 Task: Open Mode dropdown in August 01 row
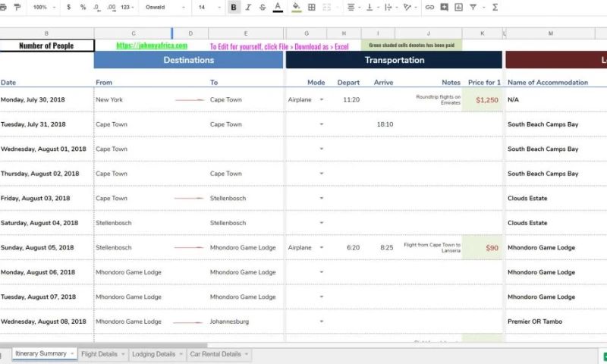click(321, 149)
